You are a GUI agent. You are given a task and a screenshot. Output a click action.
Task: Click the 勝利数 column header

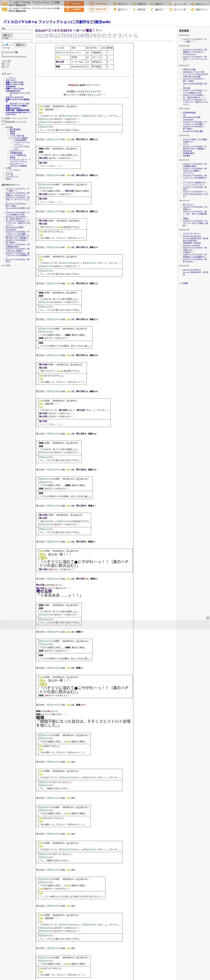tap(110, 48)
